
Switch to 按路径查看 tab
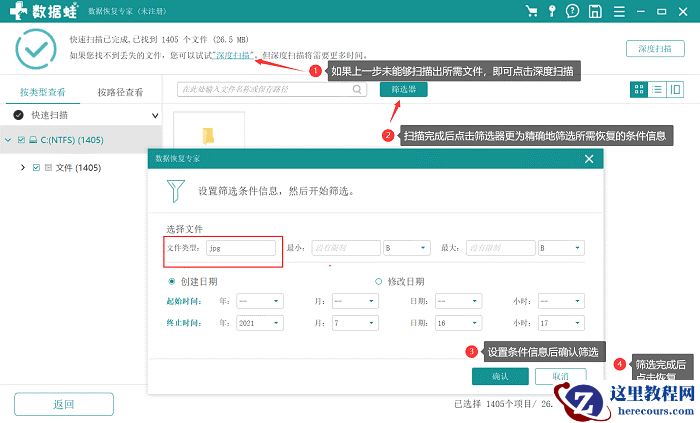tap(120, 92)
